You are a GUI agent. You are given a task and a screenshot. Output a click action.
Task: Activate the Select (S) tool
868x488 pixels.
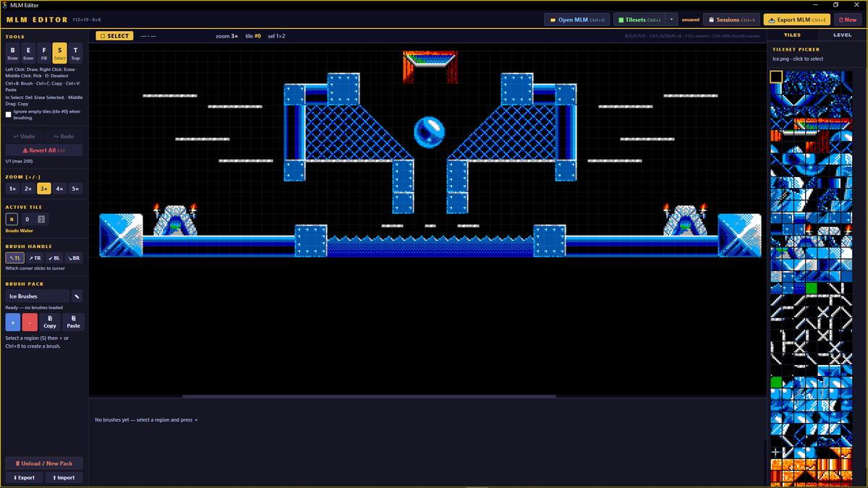[x=59, y=53]
